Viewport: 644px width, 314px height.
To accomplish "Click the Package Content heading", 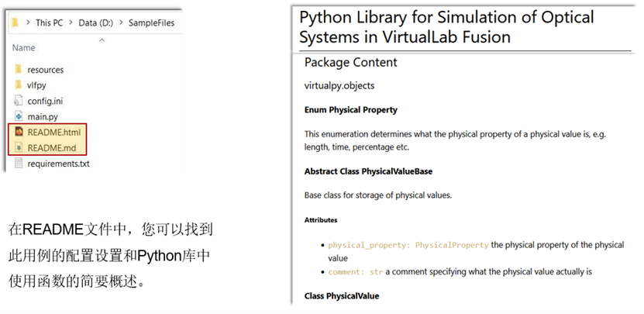I will tap(351, 63).
